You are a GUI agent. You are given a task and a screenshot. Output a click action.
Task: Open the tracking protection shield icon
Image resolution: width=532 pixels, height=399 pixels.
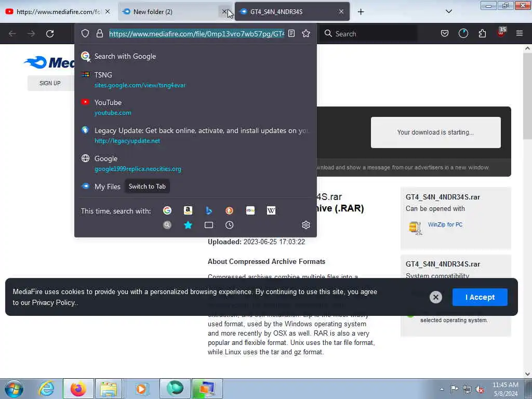[85, 33]
